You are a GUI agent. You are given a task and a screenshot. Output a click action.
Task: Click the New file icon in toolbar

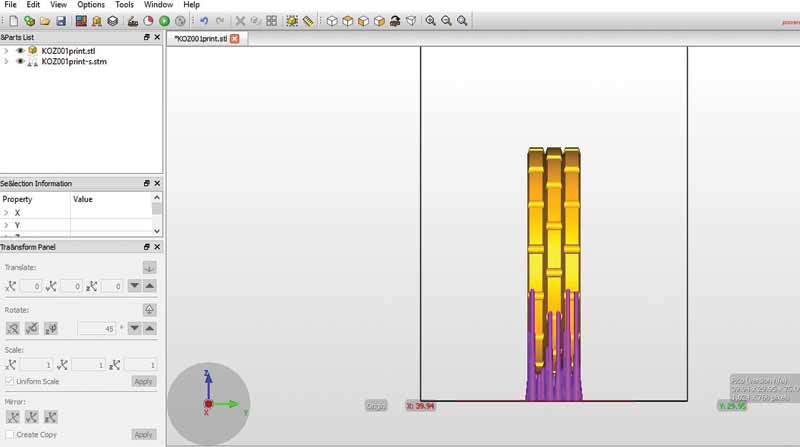(x=13, y=20)
